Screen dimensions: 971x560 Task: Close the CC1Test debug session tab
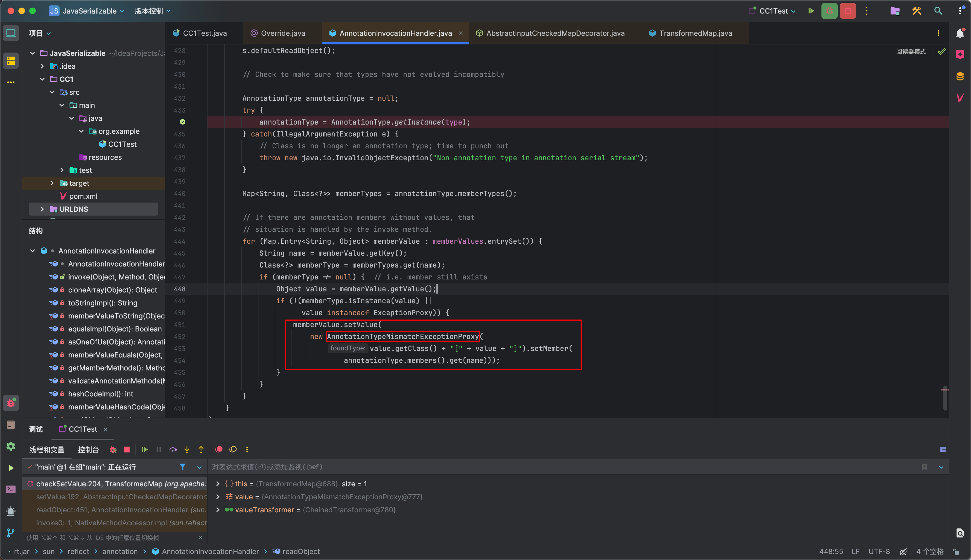pyautogui.click(x=106, y=429)
